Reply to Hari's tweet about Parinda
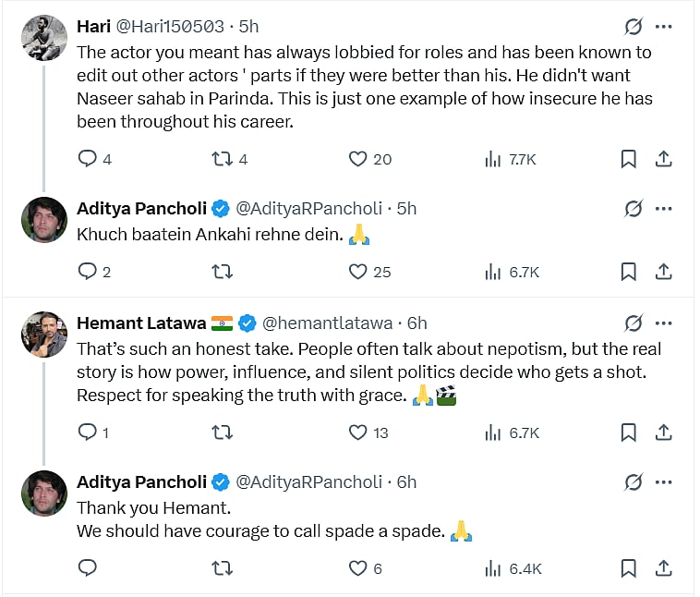Image resolution: width=700 pixels, height=597 pixels. pos(88,159)
